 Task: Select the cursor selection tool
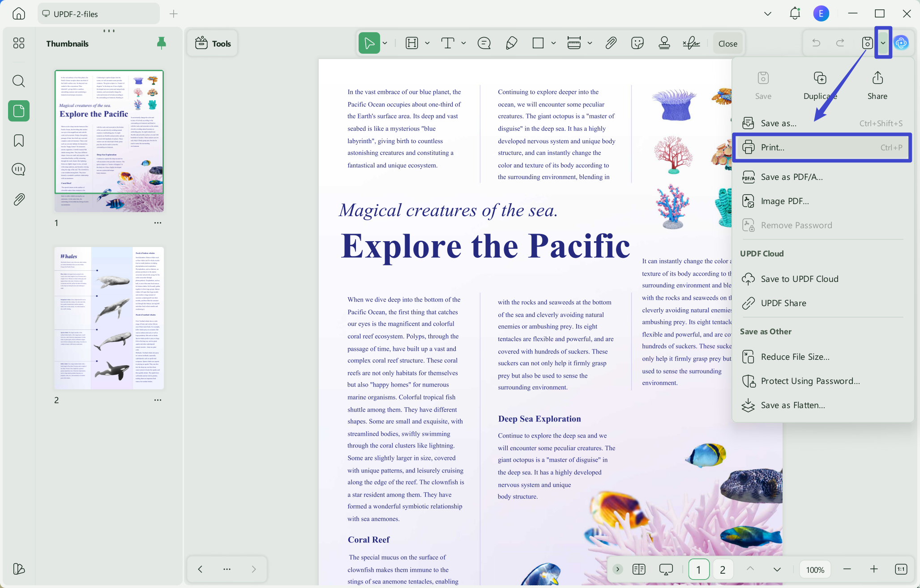[x=369, y=43]
